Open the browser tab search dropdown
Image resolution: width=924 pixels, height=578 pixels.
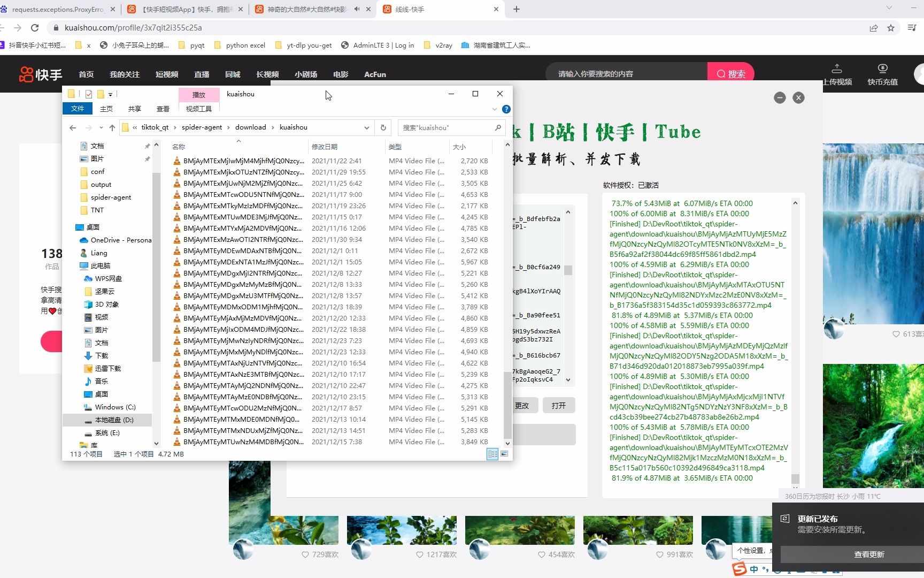[x=889, y=7]
